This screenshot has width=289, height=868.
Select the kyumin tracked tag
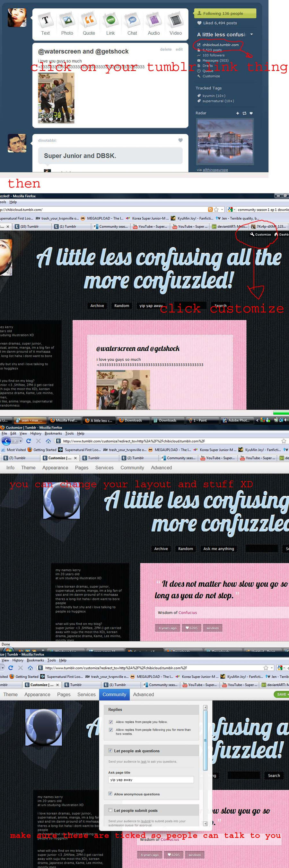click(x=214, y=96)
